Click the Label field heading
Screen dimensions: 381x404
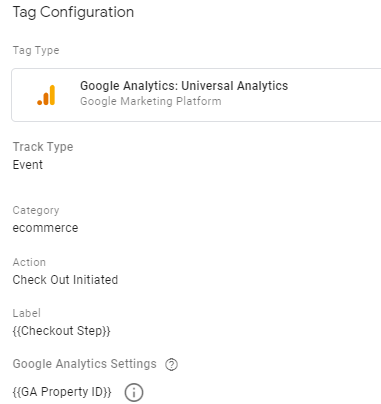[27, 313]
